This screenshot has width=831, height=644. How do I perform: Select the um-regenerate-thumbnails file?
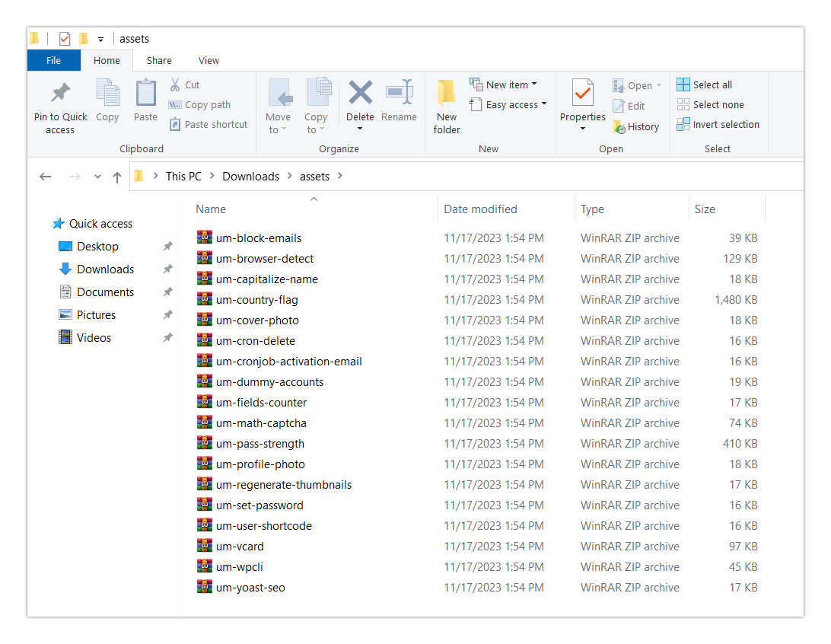point(284,484)
